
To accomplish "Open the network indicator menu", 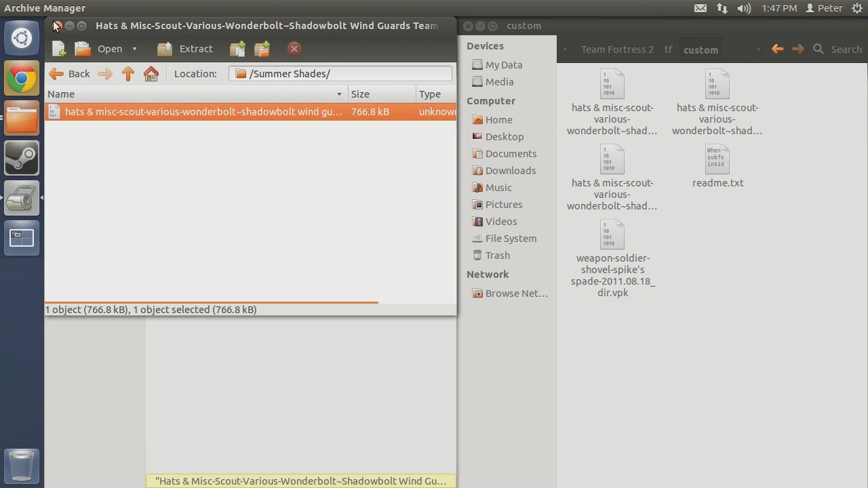I will [722, 8].
